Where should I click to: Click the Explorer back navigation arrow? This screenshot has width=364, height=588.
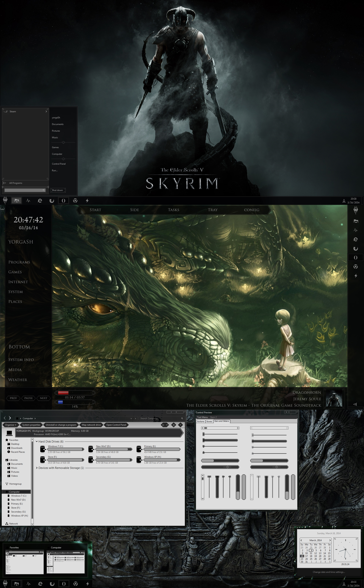[x=5, y=418]
